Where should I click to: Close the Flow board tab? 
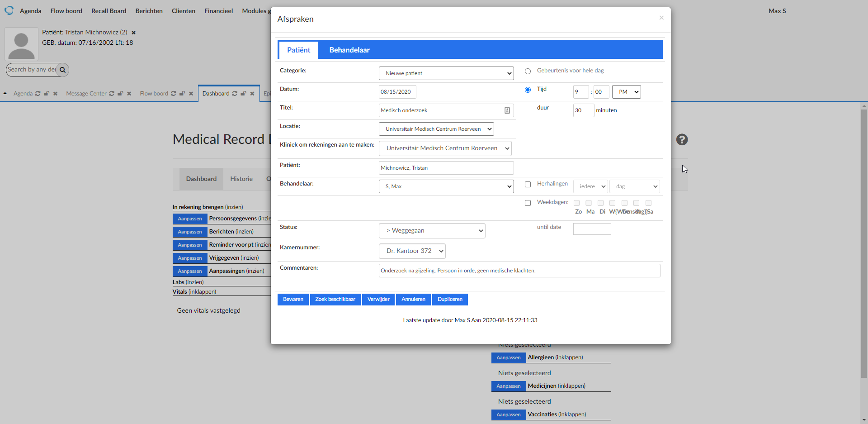pyautogui.click(x=191, y=94)
